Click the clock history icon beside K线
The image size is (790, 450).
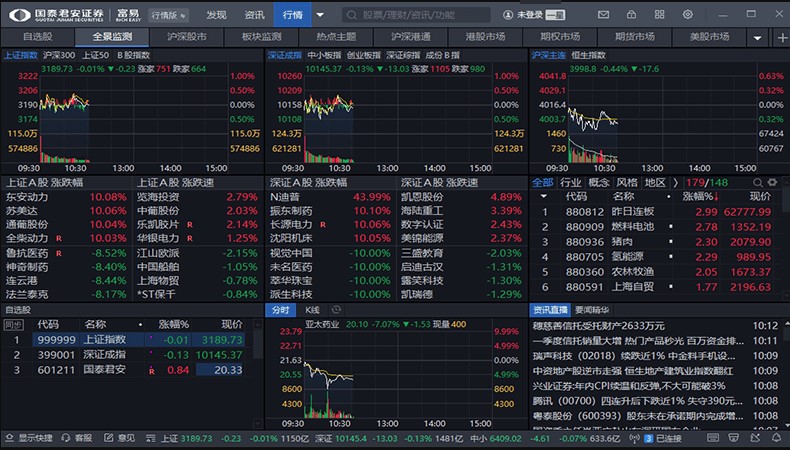[337, 309]
